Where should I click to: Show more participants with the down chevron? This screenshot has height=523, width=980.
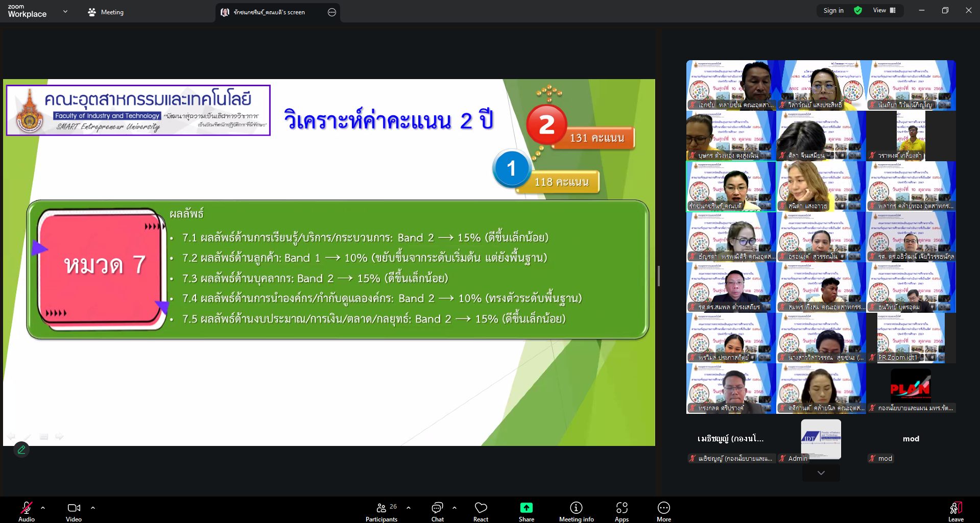[821, 473]
